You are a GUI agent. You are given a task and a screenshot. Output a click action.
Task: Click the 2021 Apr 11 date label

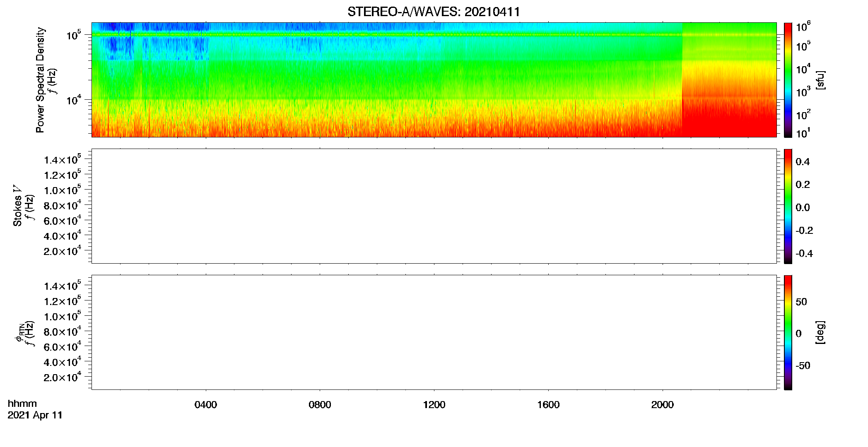coord(35,415)
